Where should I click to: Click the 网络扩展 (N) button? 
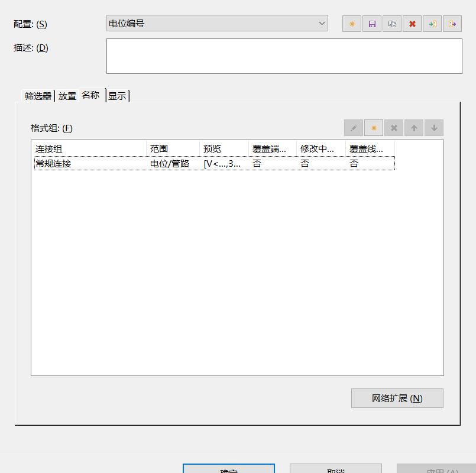397,398
